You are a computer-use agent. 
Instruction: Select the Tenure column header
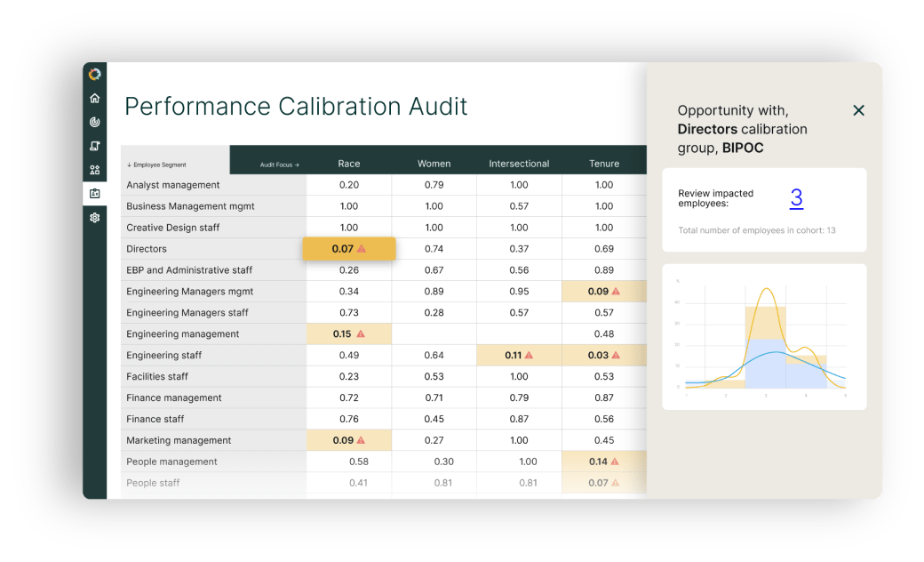(x=604, y=164)
